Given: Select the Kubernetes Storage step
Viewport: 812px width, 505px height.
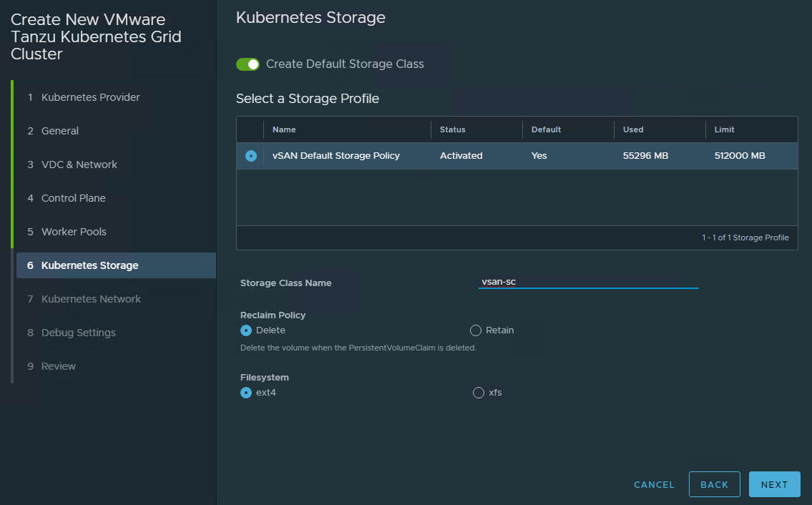Looking at the screenshot, I should click(89, 265).
